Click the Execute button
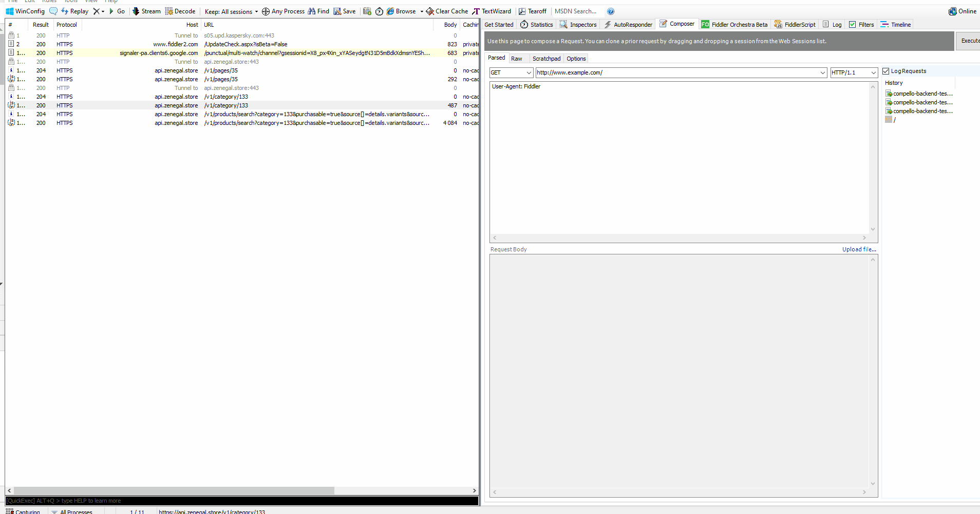980x514 pixels. click(968, 41)
